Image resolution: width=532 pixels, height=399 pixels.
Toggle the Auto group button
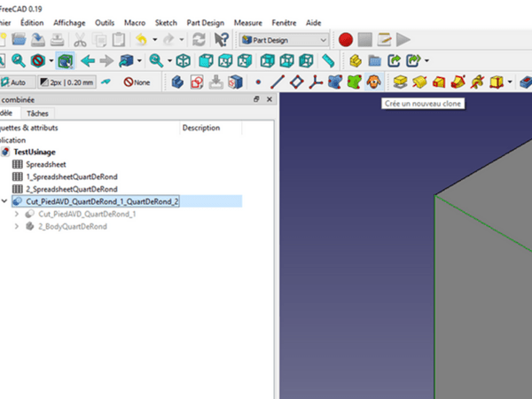click(20, 82)
